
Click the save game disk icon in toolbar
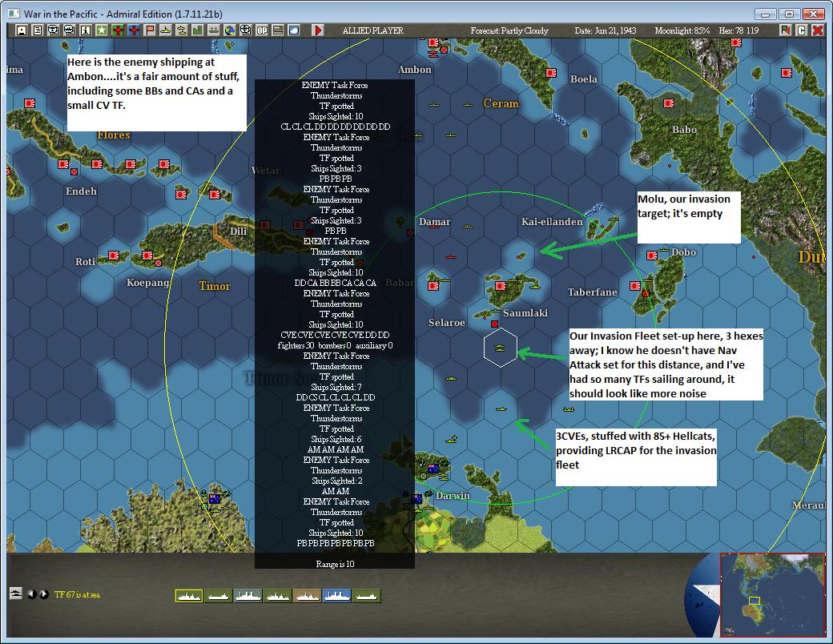[x=22, y=30]
